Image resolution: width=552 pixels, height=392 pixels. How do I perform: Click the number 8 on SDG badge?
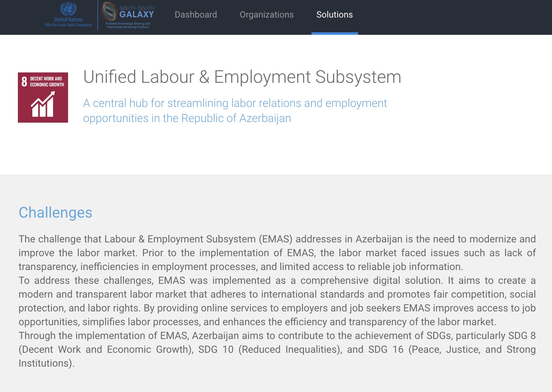(24, 82)
